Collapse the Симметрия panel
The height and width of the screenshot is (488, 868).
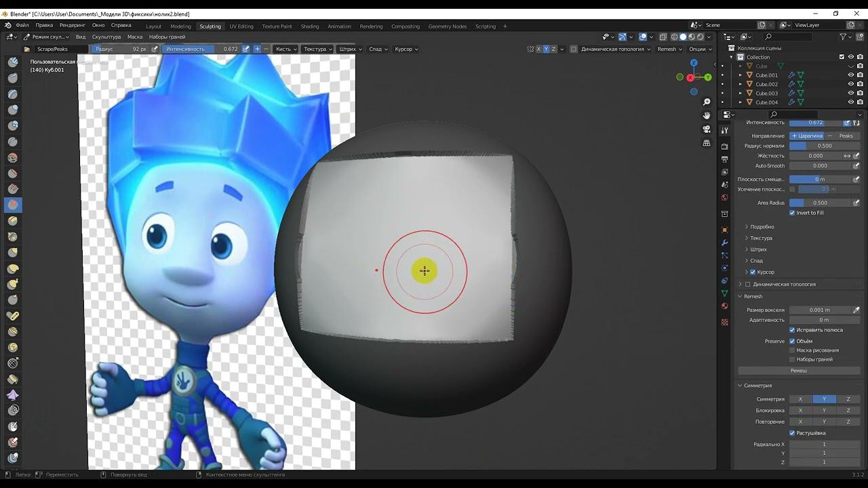point(757,386)
